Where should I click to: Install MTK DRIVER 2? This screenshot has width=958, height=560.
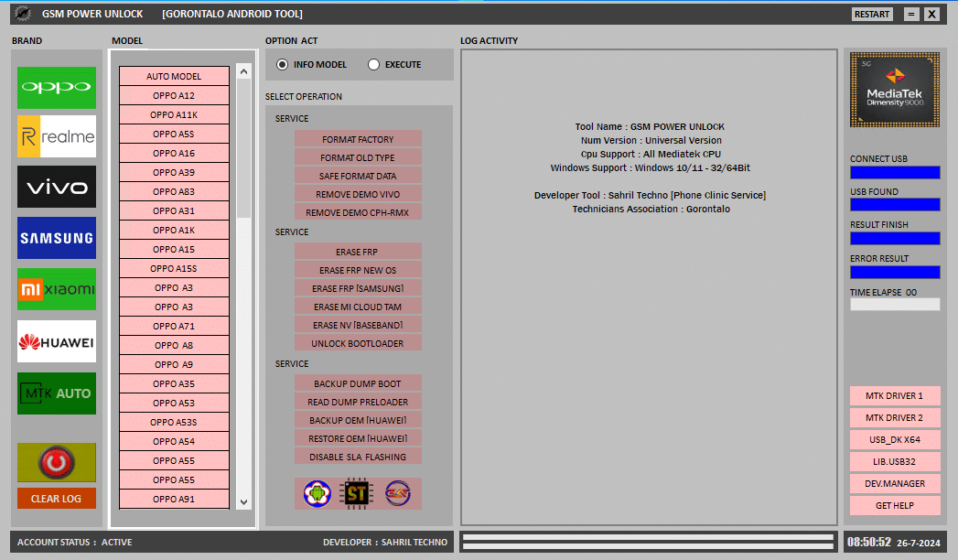pos(895,417)
